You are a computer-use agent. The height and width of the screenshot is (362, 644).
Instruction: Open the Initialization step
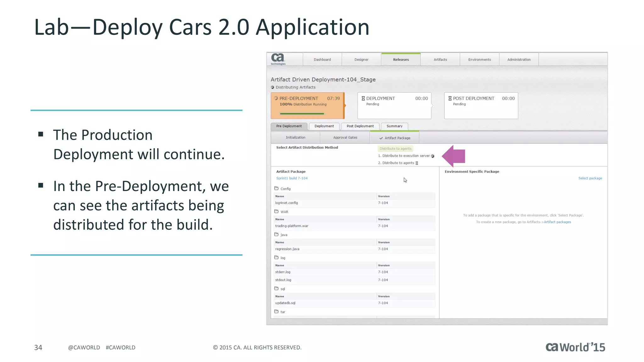(x=296, y=138)
